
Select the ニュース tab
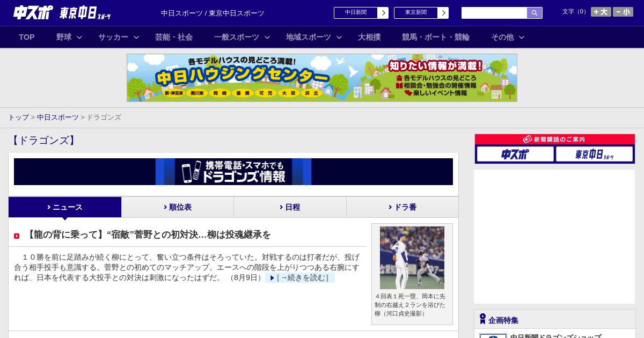(x=65, y=207)
